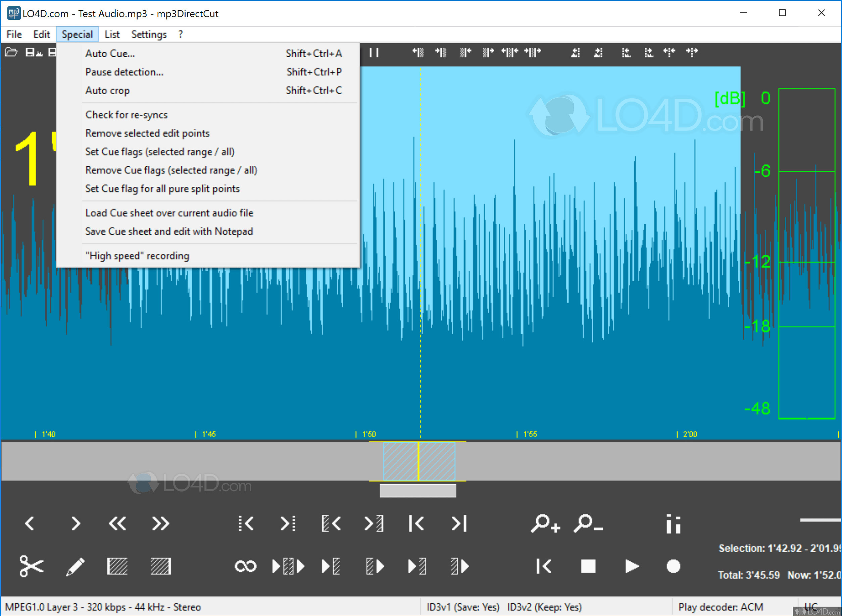Image resolution: width=842 pixels, height=616 pixels.
Task: Click 'Auto crop' in the Special menu
Action: pos(107,90)
